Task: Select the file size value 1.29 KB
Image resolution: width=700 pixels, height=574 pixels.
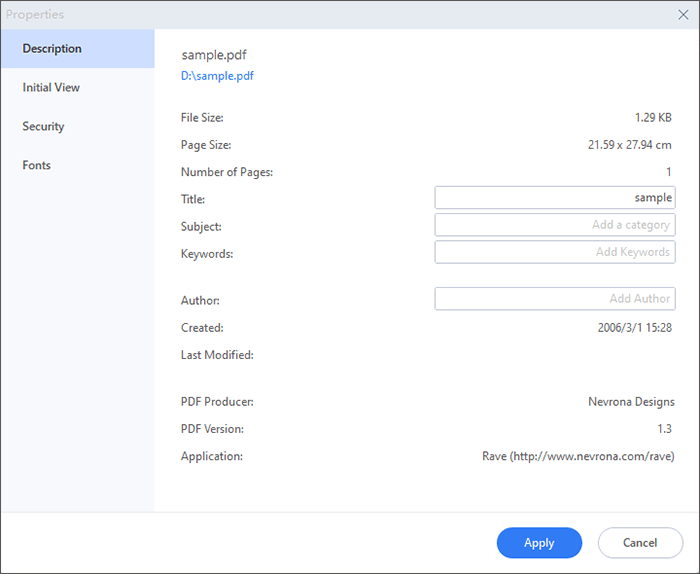Action: 653,118
